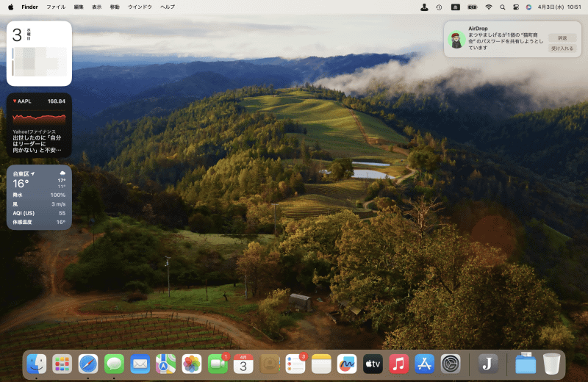
Task: Open the あ input source menu
Action: (455, 7)
